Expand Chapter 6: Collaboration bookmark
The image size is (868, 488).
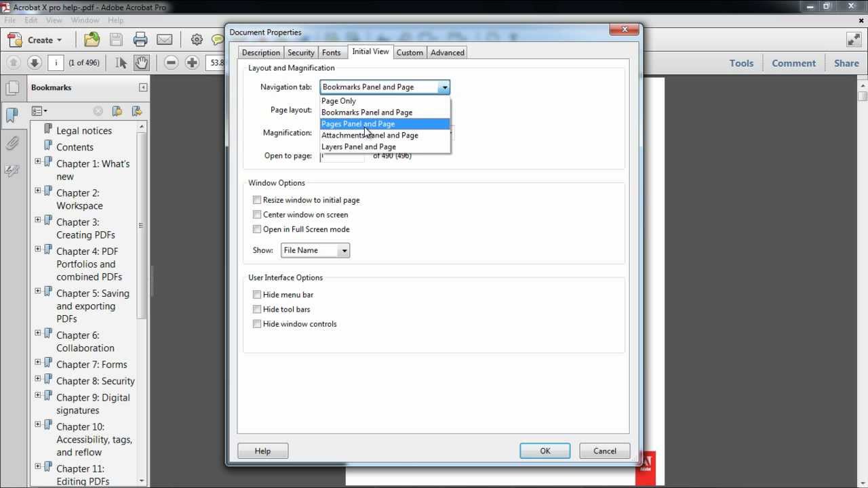click(x=38, y=333)
